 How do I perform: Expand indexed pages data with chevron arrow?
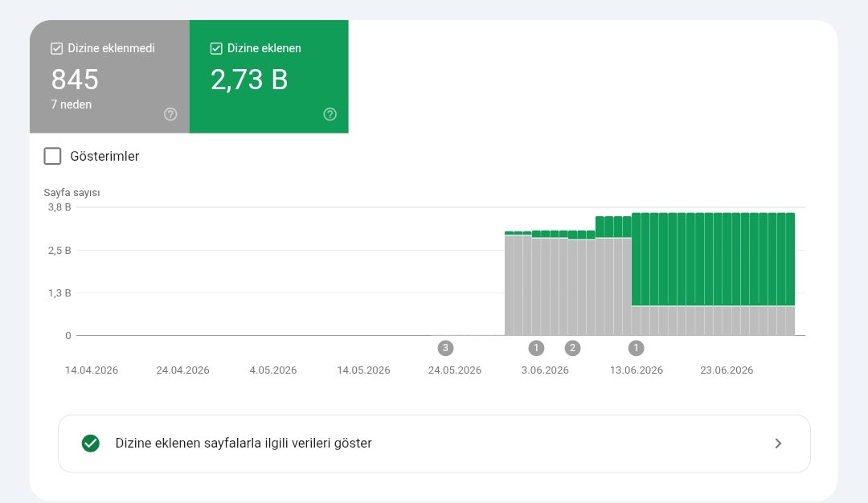[x=778, y=444]
